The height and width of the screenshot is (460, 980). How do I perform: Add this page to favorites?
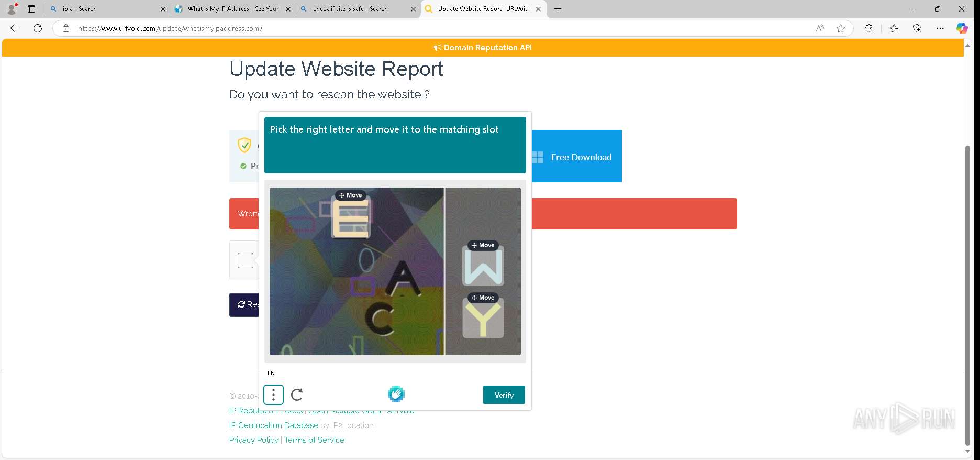(841, 28)
